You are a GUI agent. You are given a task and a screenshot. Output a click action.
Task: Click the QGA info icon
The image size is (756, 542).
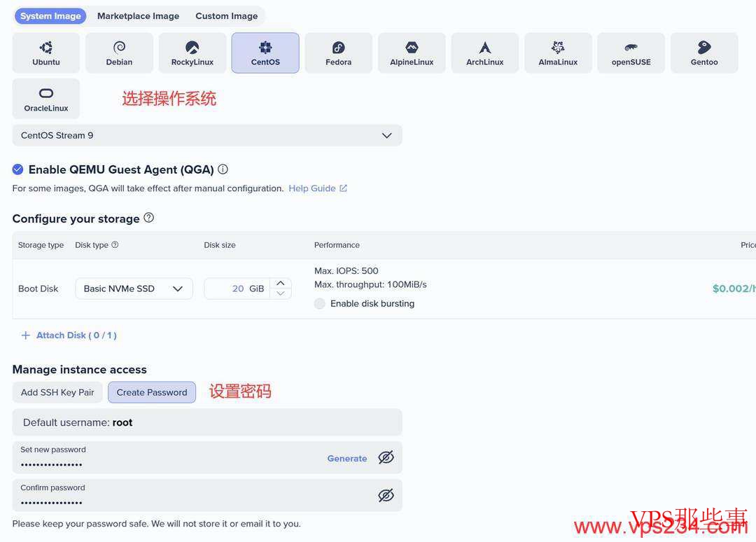pos(223,169)
